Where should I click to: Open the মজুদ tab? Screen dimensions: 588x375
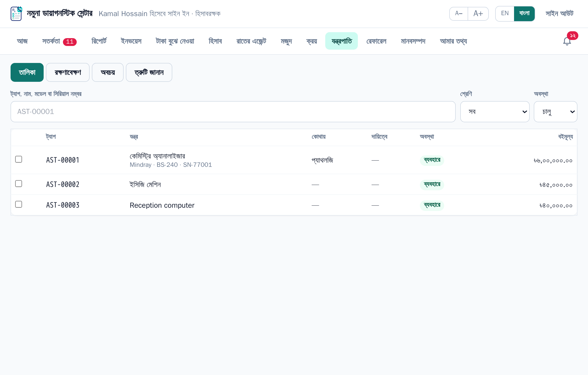point(286,41)
